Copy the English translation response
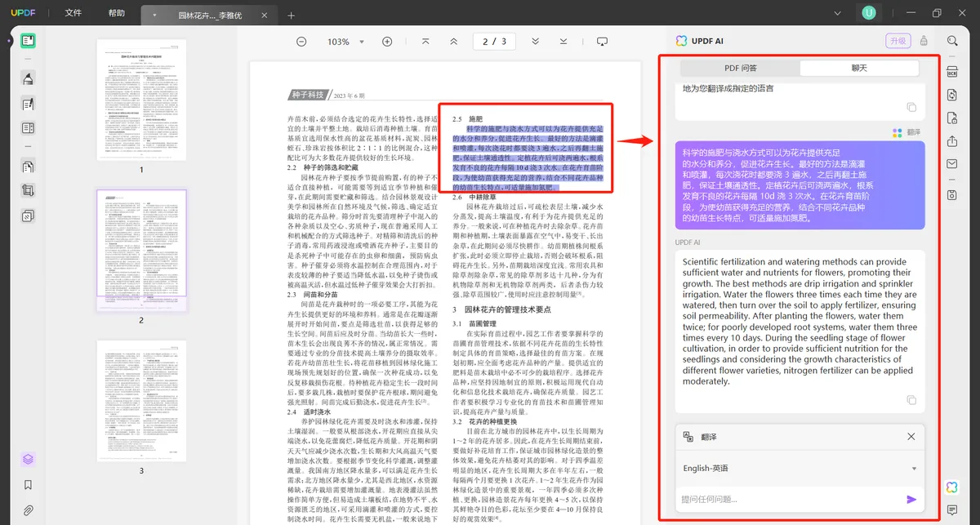 [x=911, y=400]
